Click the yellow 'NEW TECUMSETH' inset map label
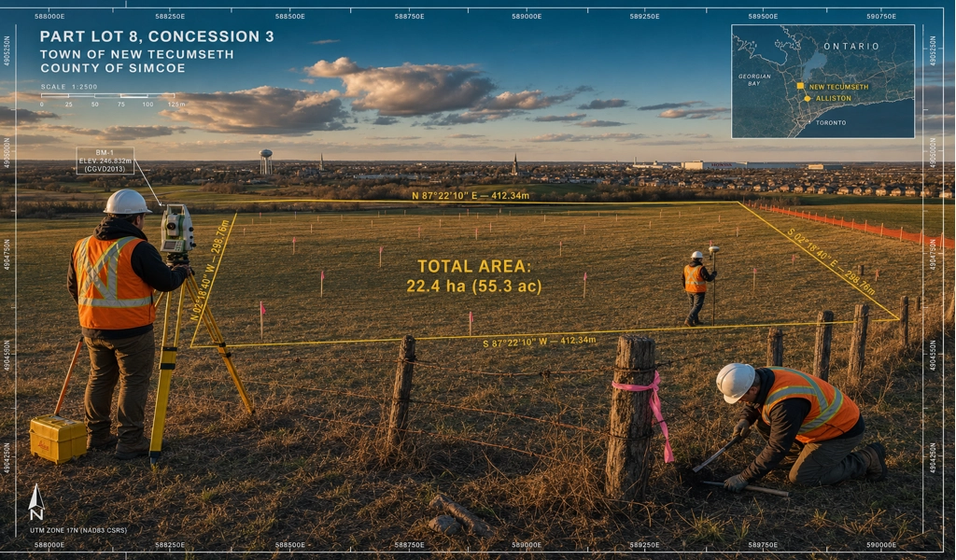956x560 pixels. click(x=839, y=87)
